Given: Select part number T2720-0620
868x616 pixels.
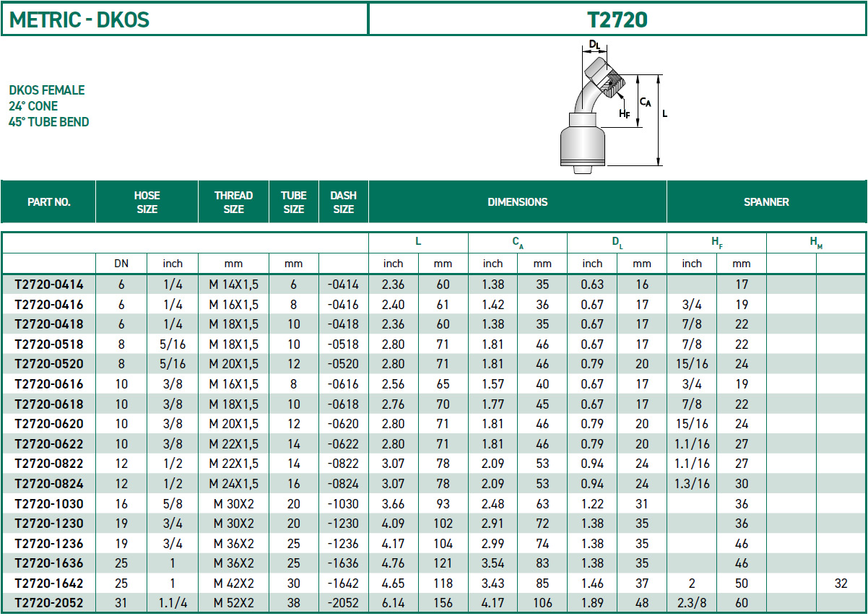Looking at the screenshot, I should coord(49,424).
